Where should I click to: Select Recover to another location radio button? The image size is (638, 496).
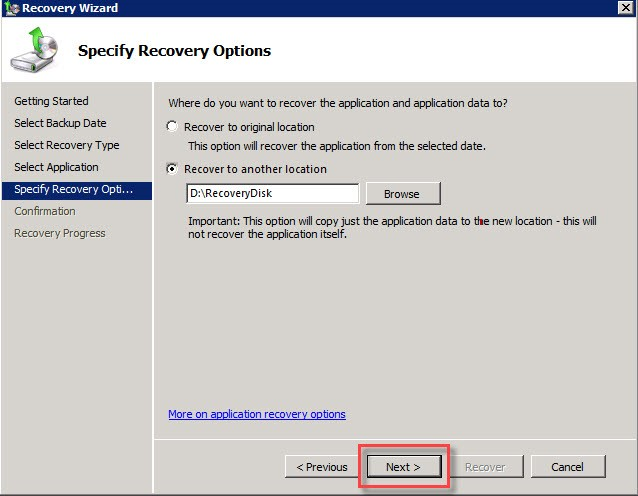click(x=173, y=169)
